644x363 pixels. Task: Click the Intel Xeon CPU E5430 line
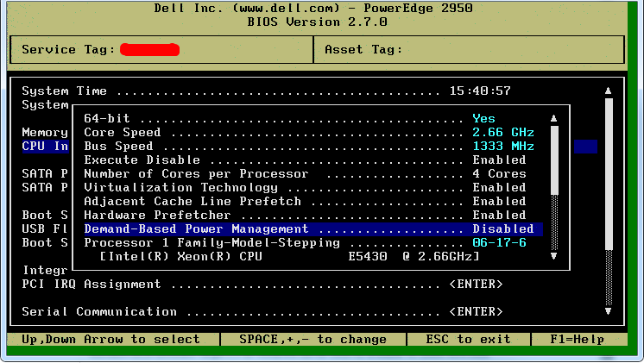pyautogui.click(x=289, y=257)
